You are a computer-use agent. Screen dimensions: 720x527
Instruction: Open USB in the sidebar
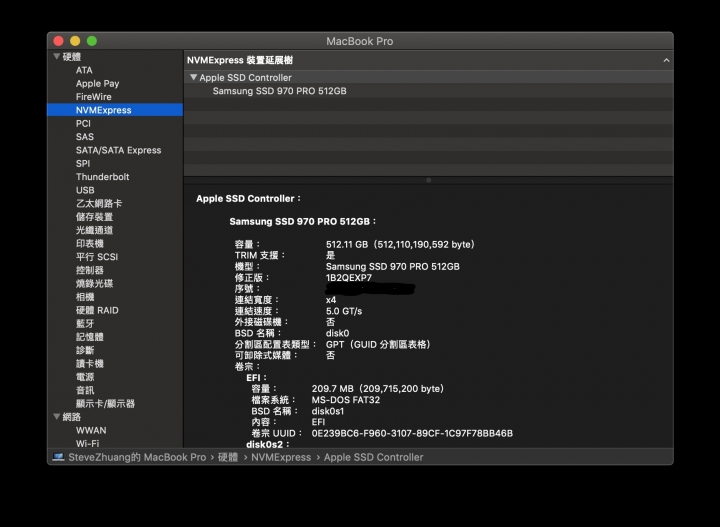[x=85, y=190]
